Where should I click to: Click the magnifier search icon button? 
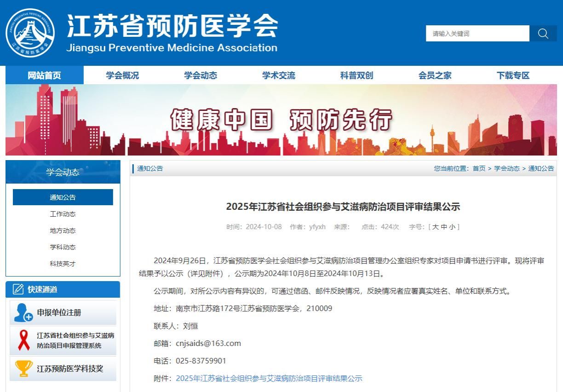click(x=543, y=34)
